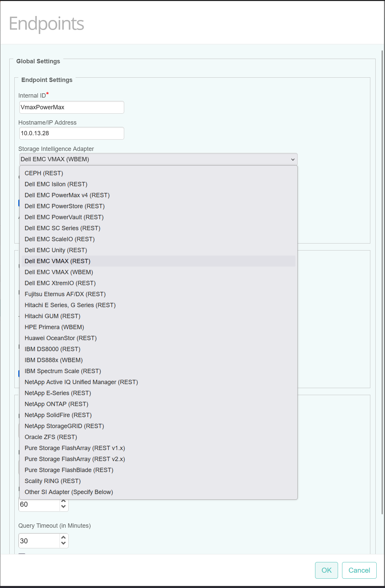Collapse the Storage Intelligence Adapter dropdown
The height and width of the screenshot is (588, 385).
(159, 159)
